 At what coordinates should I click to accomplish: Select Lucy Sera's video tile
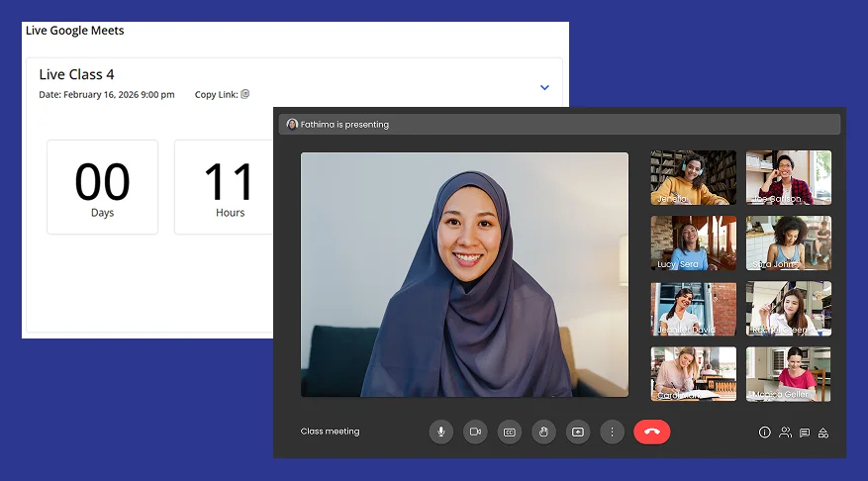click(x=693, y=242)
